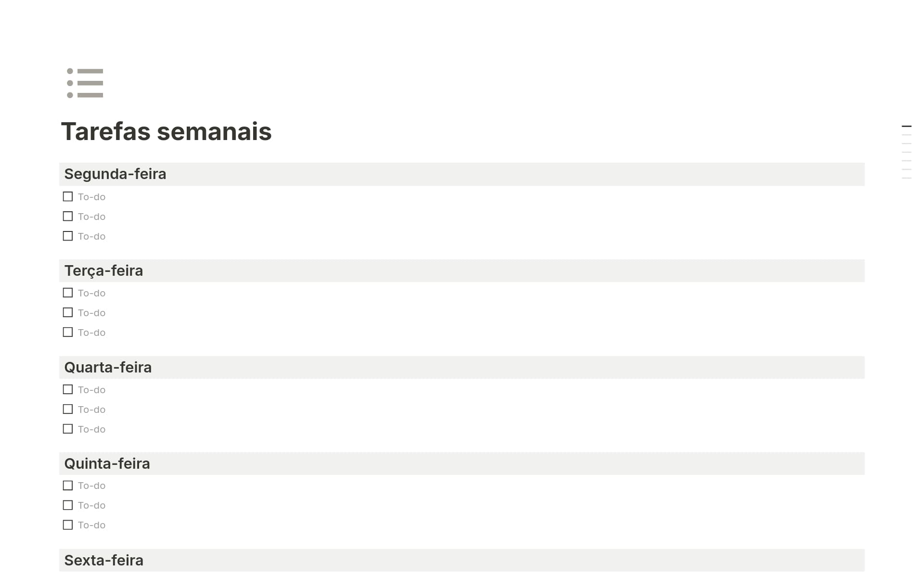Image resolution: width=924 pixels, height=577 pixels.
Task: Click the Quarta-feira section heading
Action: (108, 368)
